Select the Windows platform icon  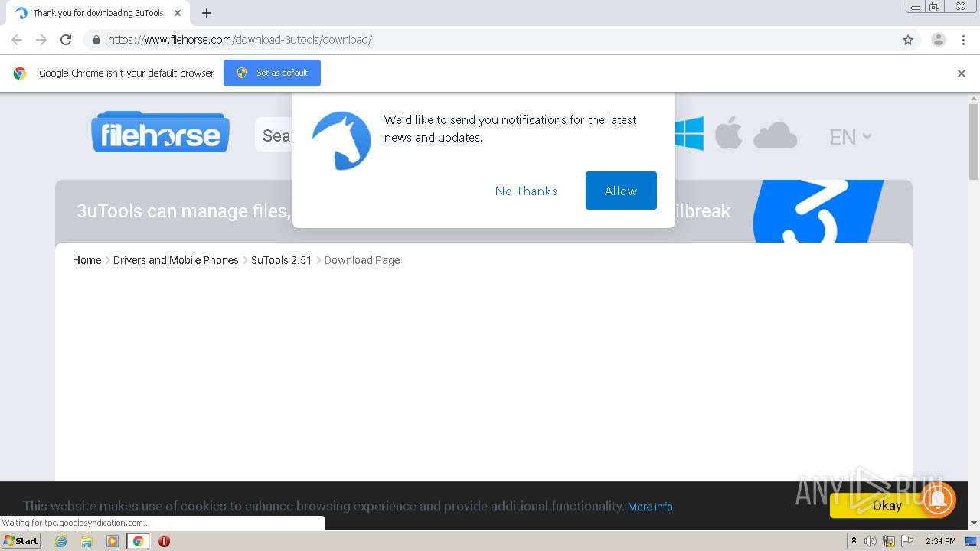689,134
